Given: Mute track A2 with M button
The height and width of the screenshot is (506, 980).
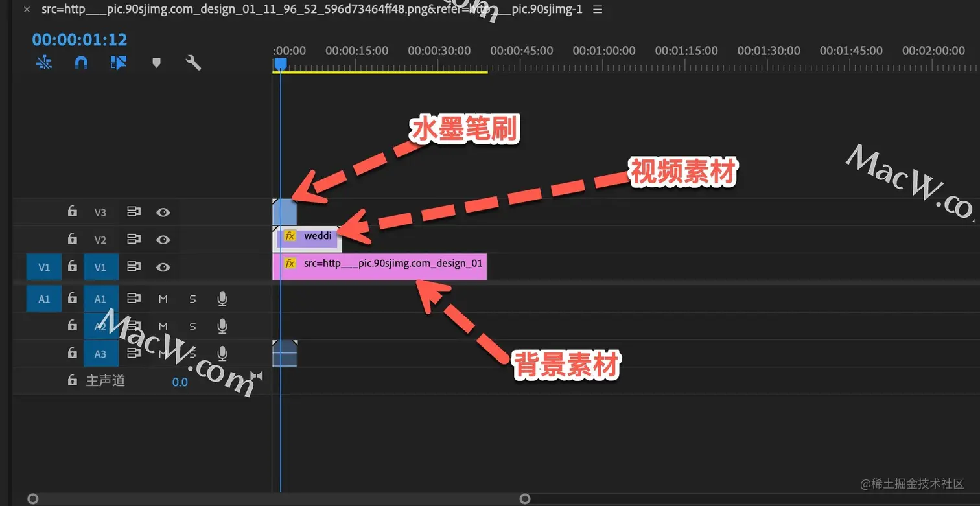Looking at the screenshot, I should click(x=163, y=326).
